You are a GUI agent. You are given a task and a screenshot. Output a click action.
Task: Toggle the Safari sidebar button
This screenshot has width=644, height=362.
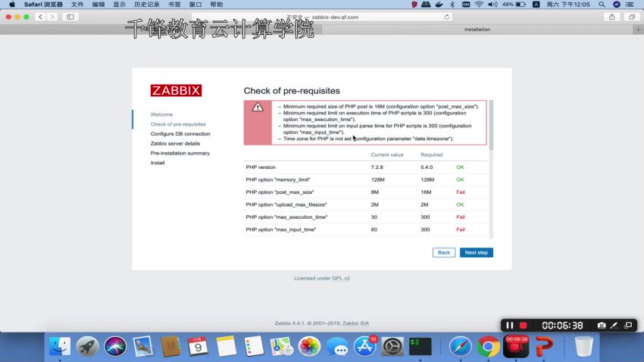tap(70, 17)
